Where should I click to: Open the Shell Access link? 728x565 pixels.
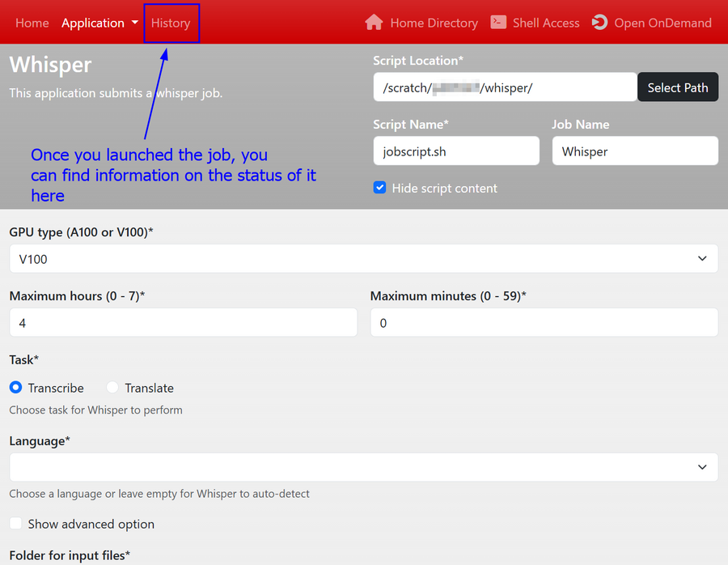coord(546,23)
